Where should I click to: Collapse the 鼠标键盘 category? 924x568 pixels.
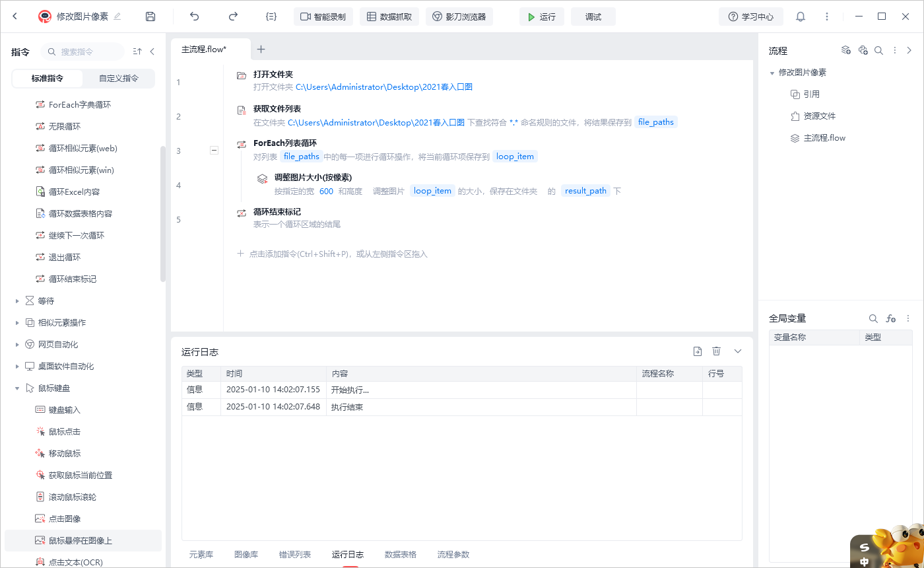[x=17, y=388]
